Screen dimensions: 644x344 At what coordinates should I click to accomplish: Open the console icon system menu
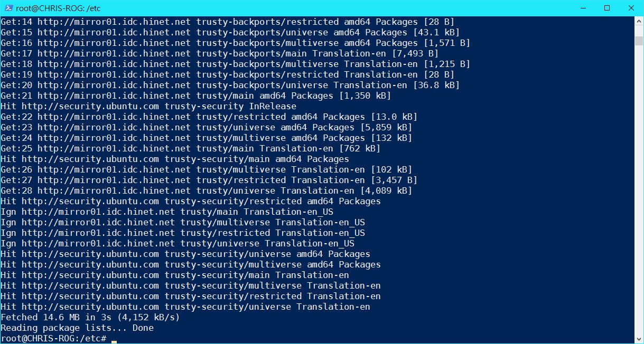pos(8,8)
